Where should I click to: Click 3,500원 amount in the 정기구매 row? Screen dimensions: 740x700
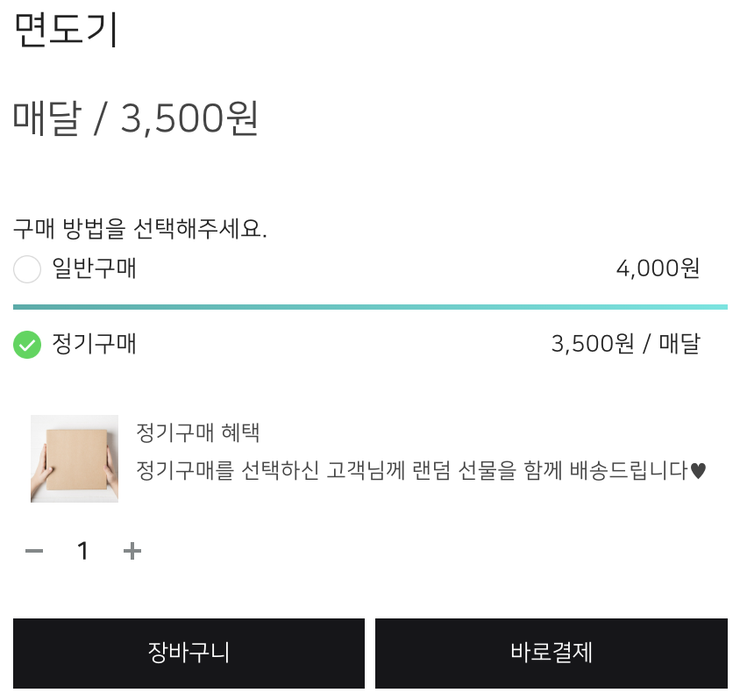(592, 344)
